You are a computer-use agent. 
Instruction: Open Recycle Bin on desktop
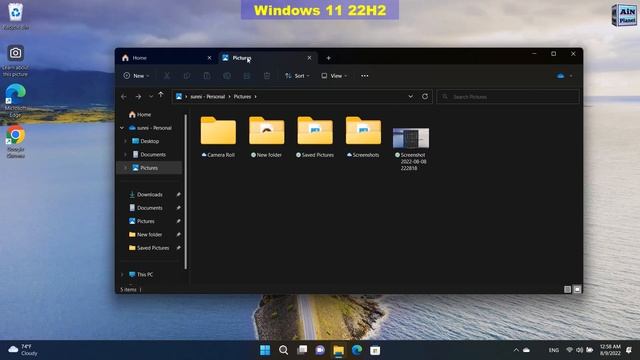16,16
